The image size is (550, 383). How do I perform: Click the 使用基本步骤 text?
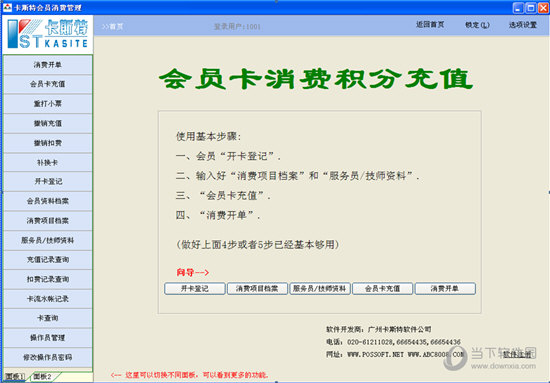208,136
